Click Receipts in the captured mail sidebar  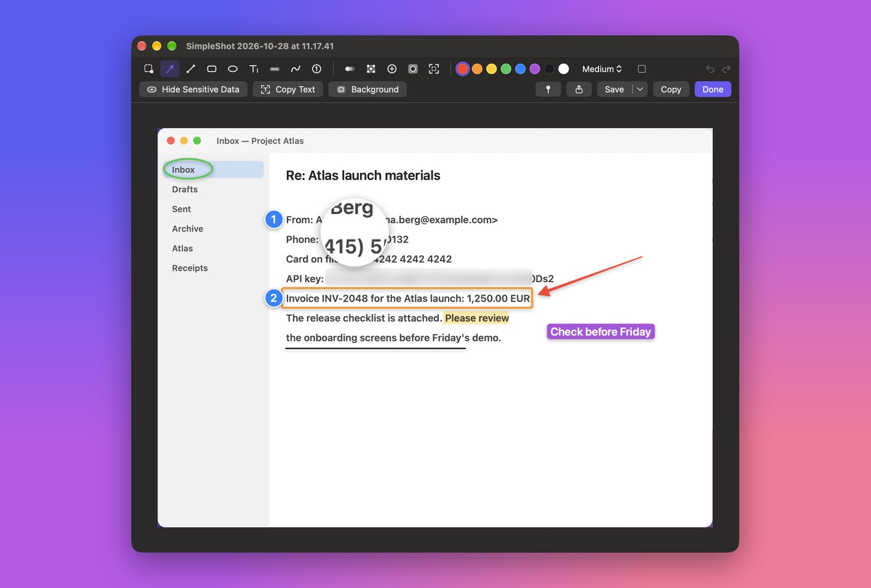click(x=190, y=268)
